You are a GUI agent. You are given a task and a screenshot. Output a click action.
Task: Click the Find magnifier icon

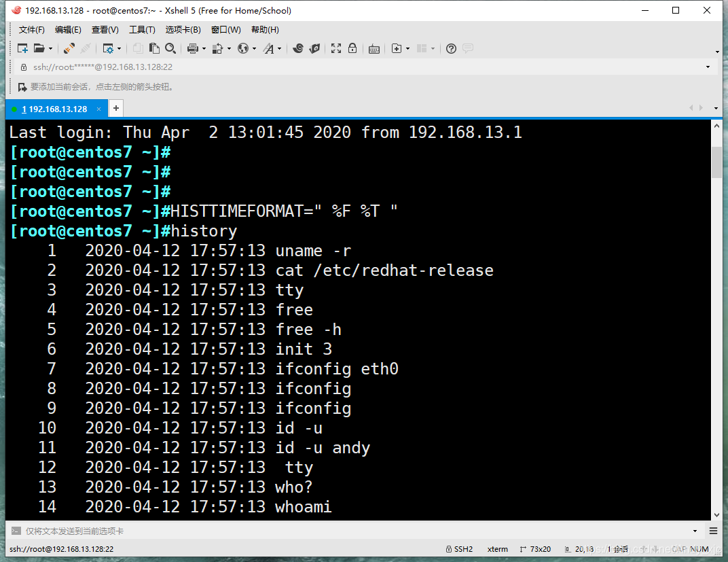pos(170,48)
